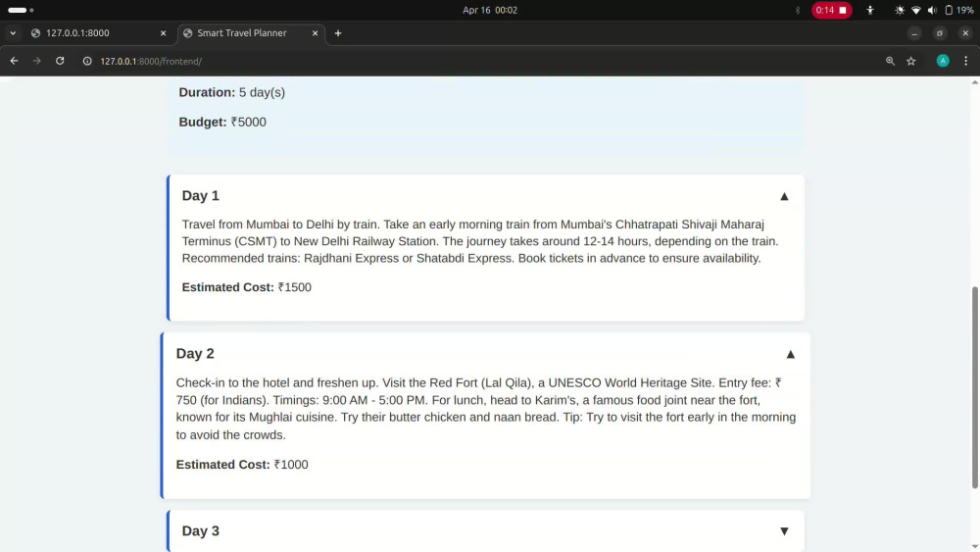The image size is (980, 552).
Task: Open the accessibility menu in top bar
Action: point(870,10)
